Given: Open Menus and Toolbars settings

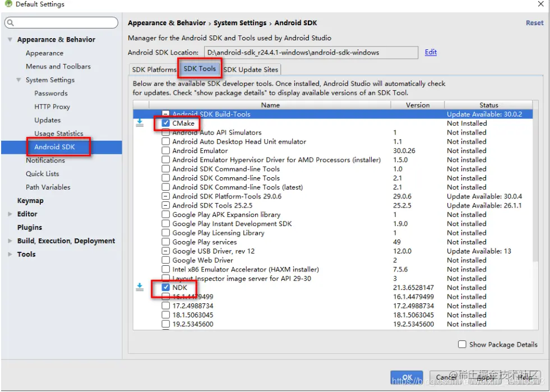Looking at the screenshot, I should 58,66.
